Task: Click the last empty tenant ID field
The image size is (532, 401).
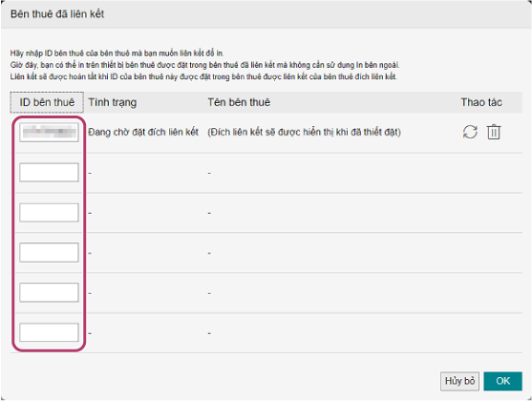Action: pyautogui.click(x=50, y=332)
